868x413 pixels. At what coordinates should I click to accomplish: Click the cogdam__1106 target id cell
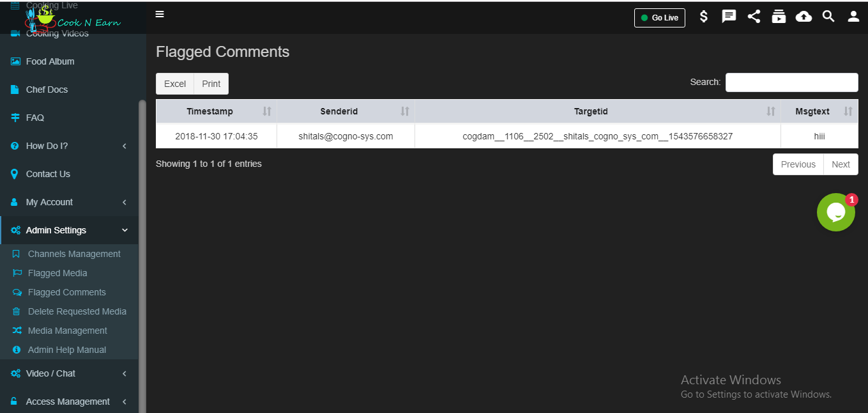pos(598,136)
